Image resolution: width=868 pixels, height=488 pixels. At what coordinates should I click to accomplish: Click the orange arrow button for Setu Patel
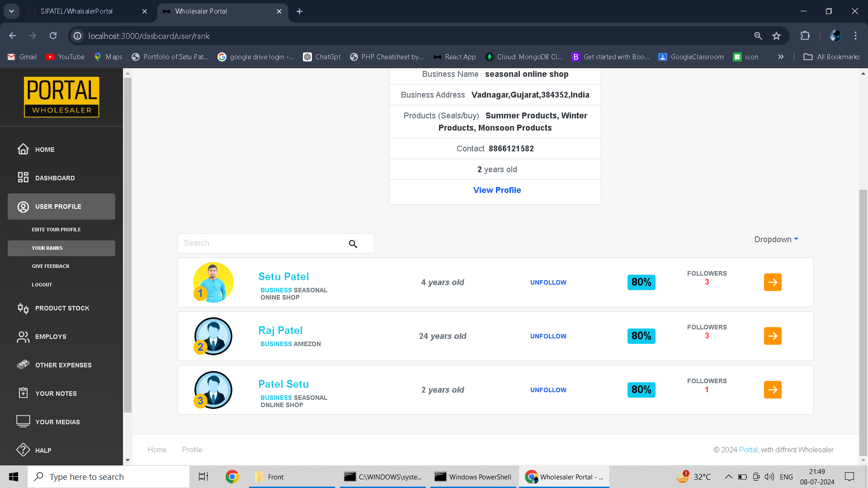(773, 282)
